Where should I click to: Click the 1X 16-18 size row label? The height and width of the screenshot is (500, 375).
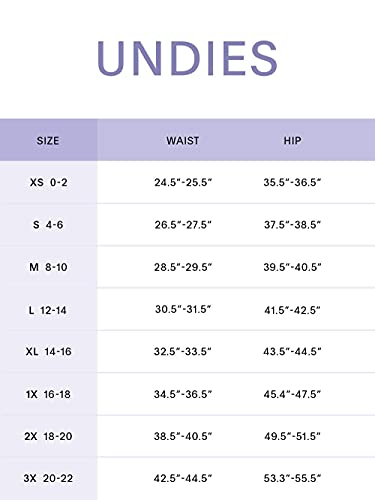tap(48, 394)
